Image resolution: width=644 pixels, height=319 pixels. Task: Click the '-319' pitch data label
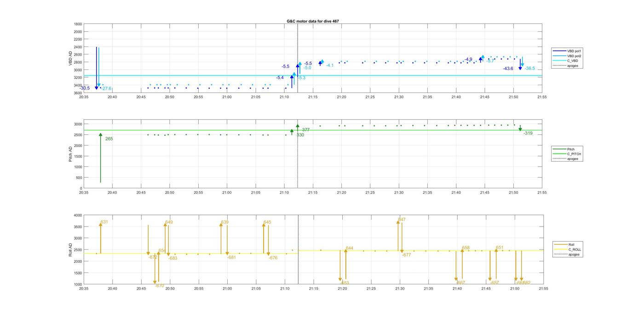click(528, 133)
